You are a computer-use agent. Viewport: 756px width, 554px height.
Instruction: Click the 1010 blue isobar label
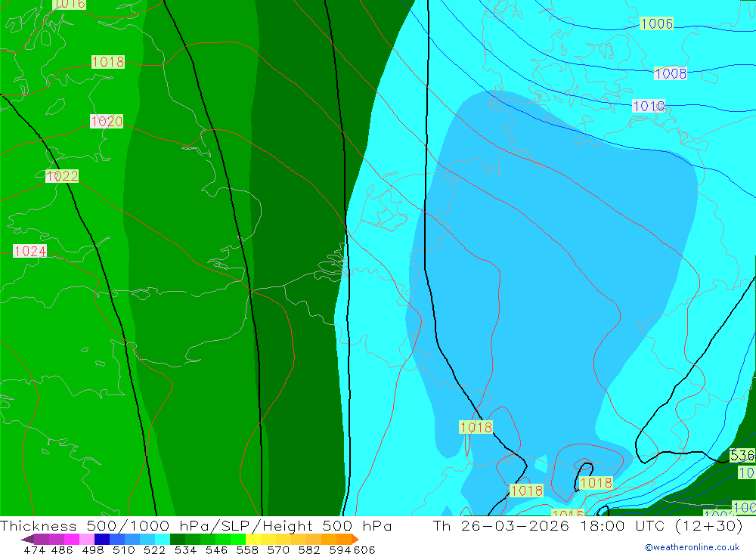(649, 106)
